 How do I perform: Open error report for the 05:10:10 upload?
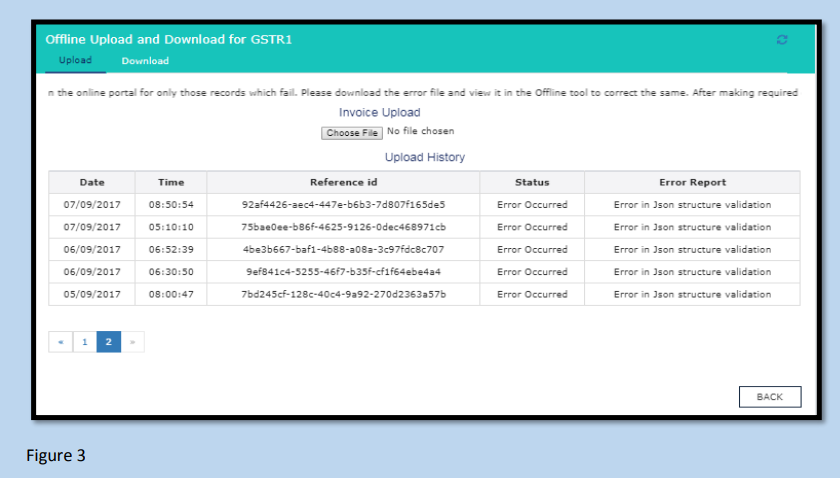[x=692, y=227]
